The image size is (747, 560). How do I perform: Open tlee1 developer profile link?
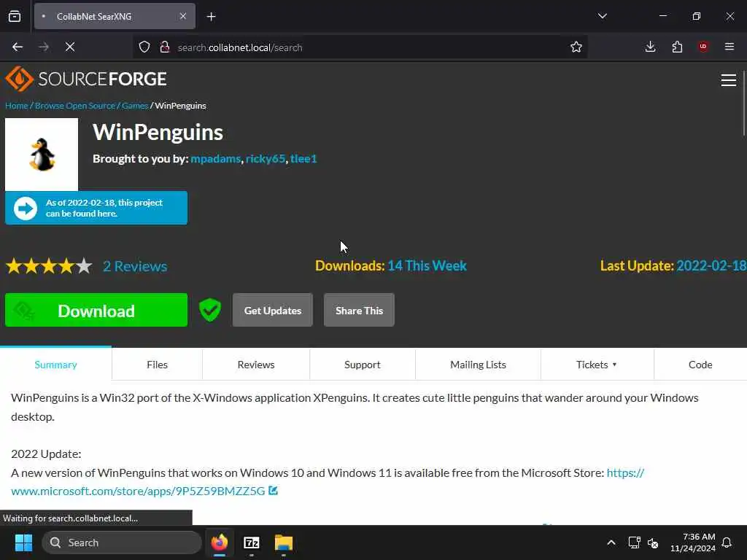click(x=303, y=158)
